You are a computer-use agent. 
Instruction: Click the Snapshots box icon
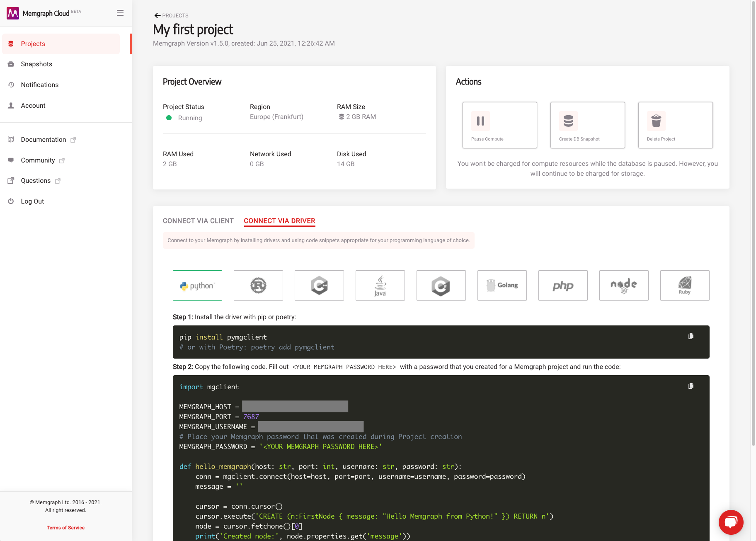pyautogui.click(x=11, y=64)
